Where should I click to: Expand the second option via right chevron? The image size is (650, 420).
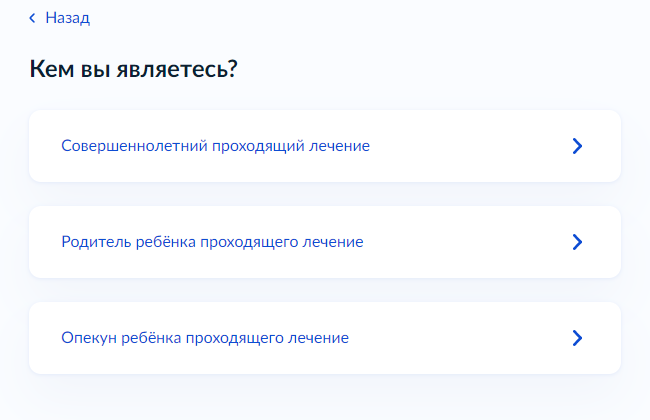[576, 242]
